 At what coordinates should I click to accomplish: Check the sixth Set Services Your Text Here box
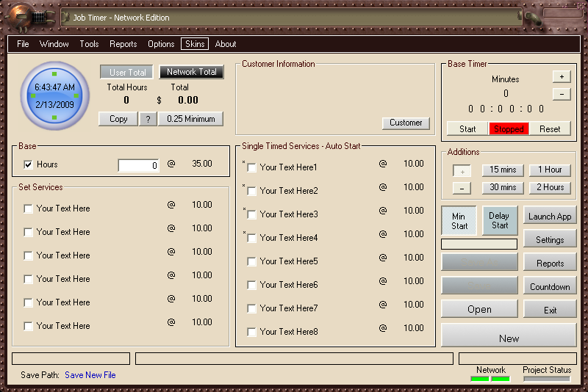[x=28, y=326]
